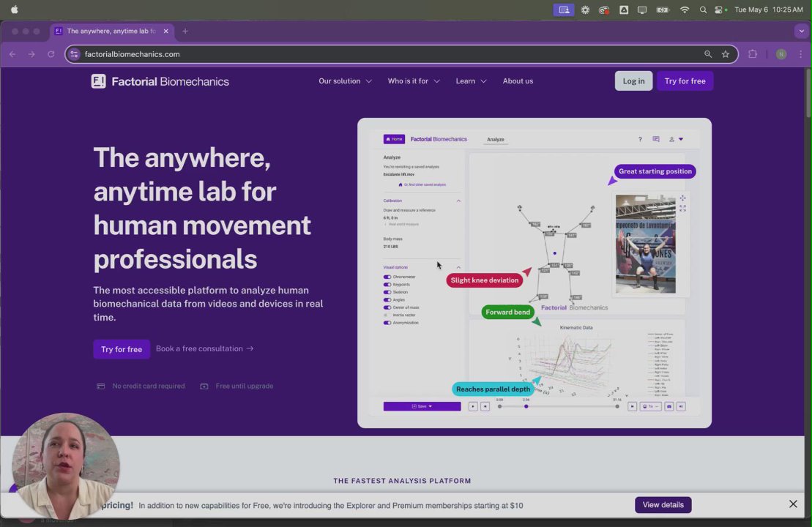Click the purple playhead on the timeline
The width and height of the screenshot is (812, 527).
526,406
